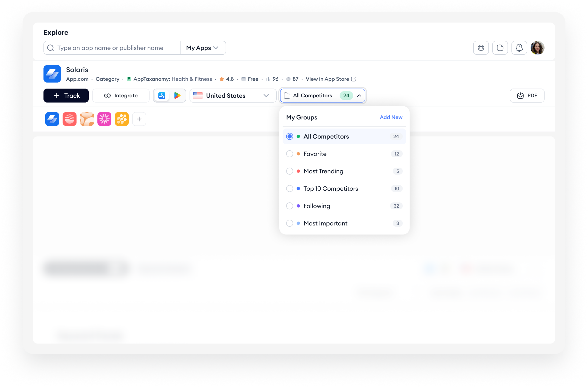Click the Integrate button

[x=121, y=95]
